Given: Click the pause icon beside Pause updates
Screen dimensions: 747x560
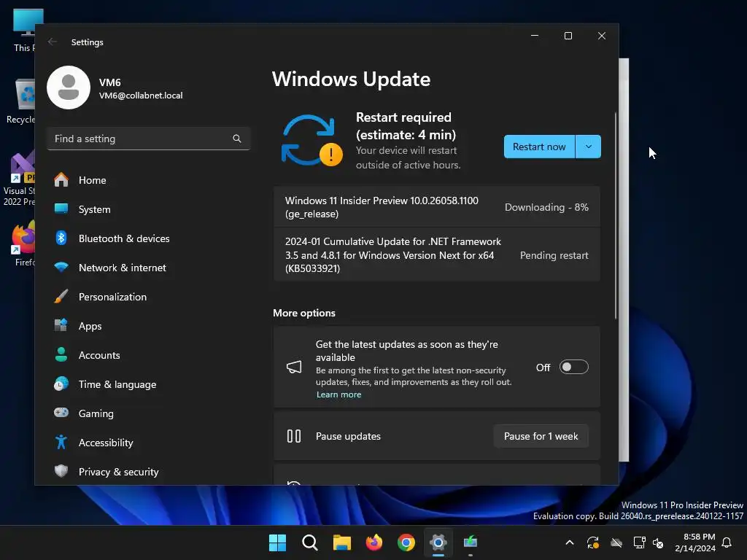Looking at the screenshot, I should click(294, 436).
